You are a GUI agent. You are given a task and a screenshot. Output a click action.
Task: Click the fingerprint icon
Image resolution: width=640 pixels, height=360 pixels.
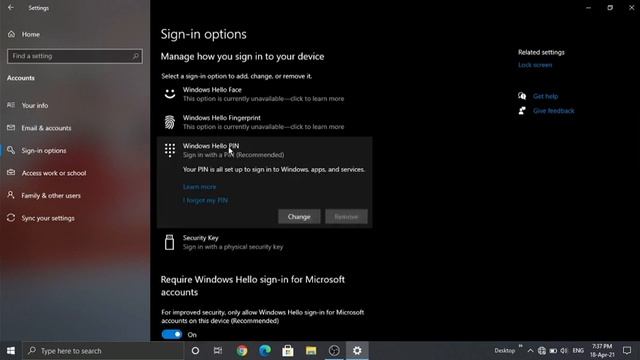170,122
